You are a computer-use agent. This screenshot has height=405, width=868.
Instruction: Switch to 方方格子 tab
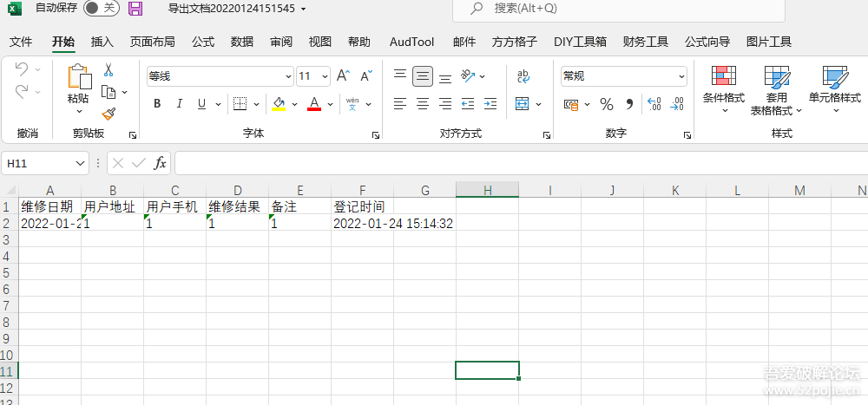pyautogui.click(x=514, y=42)
